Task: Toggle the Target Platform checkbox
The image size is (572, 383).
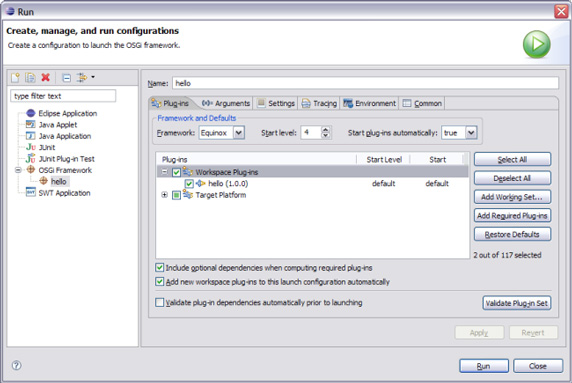Action: (176, 195)
